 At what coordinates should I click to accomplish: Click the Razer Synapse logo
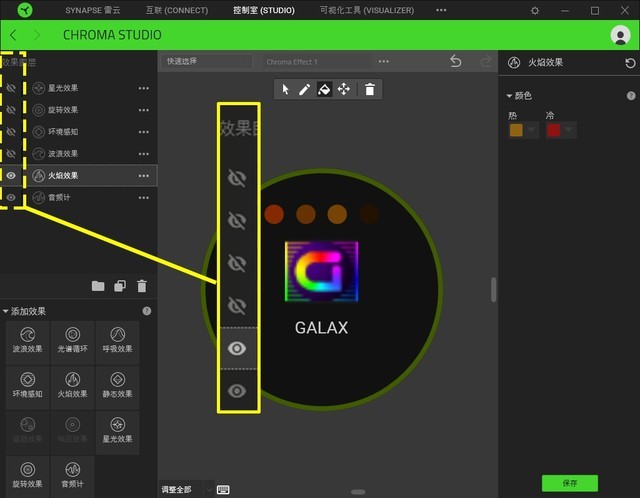click(25, 10)
